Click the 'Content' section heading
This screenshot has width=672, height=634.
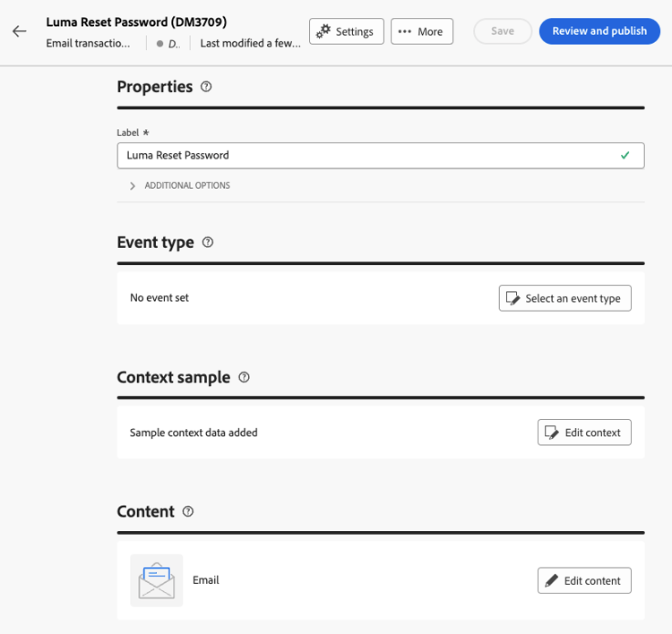pos(146,511)
